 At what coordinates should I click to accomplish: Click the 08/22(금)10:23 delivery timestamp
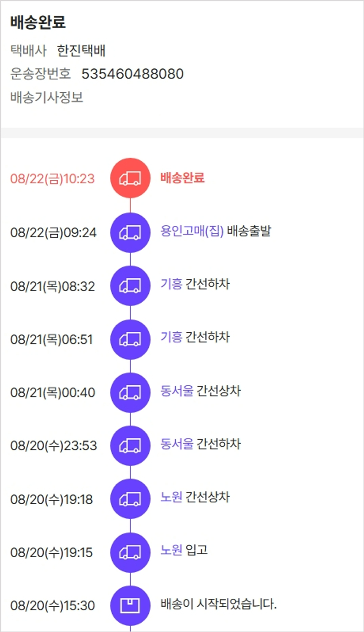click(x=52, y=179)
